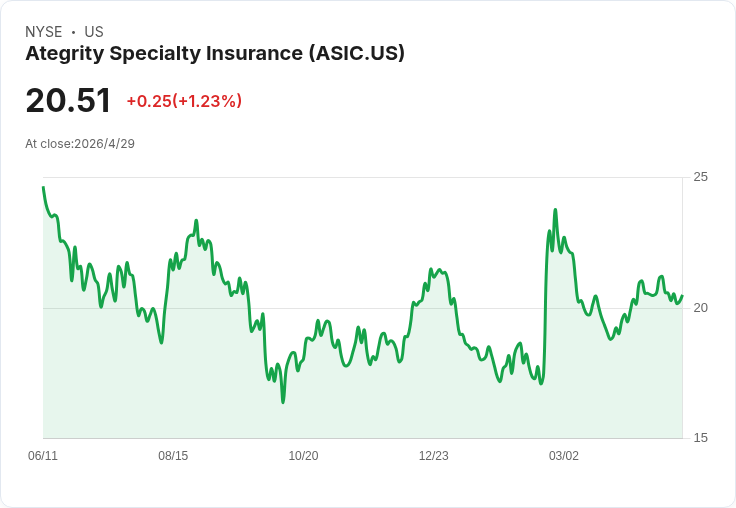Click the +0.25(+1.23%) price change text

[184, 101]
